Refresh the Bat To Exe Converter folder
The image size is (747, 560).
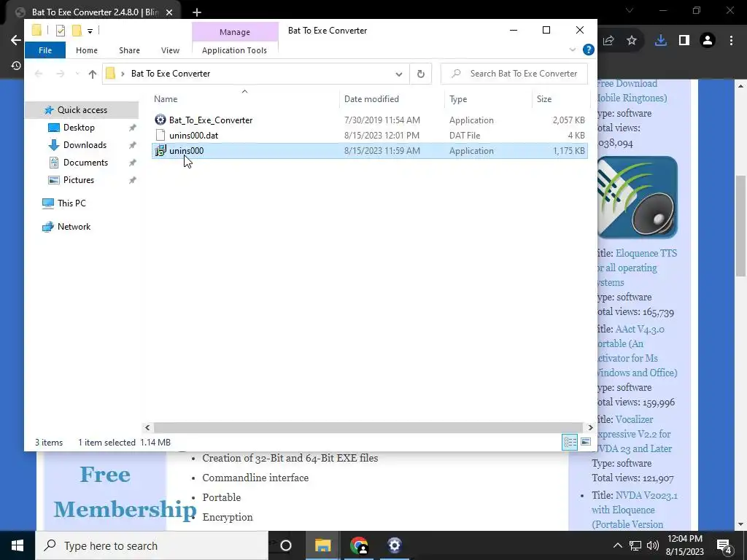421,74
